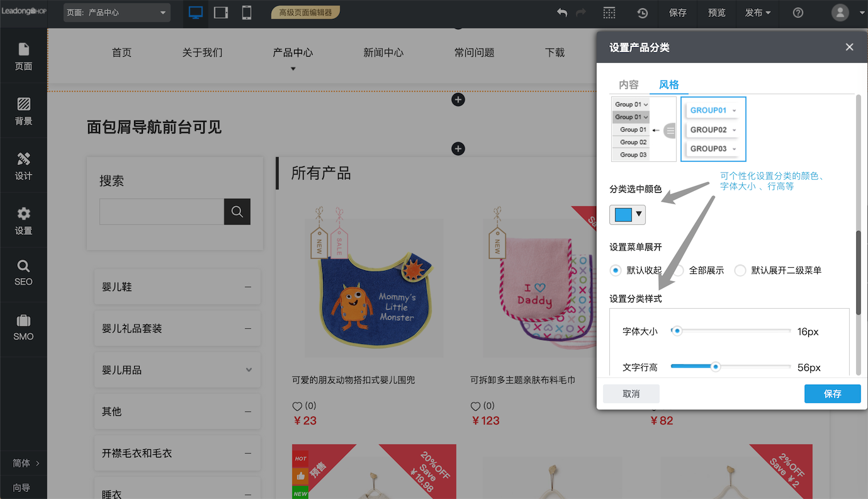Click the blue 保存 button in dialog
868x499 pixels.
point(832,394)
